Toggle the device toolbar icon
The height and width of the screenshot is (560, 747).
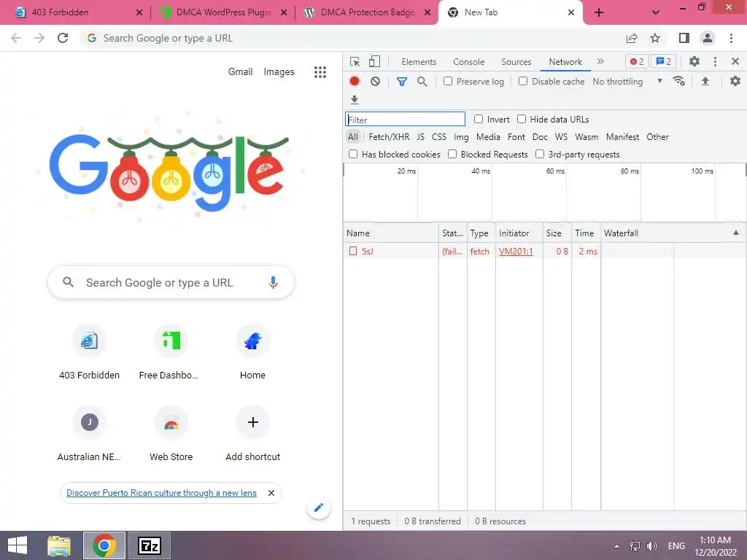374,61
